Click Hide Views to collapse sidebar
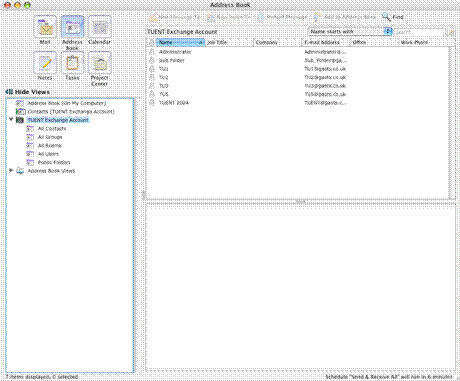The height and width of the screenshot is (381, 460). [x=28, y=92]
